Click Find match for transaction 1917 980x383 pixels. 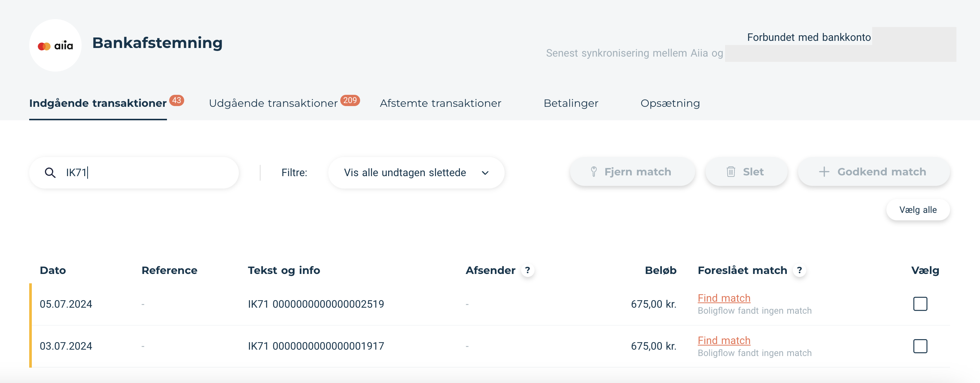[x=724, y=340]
